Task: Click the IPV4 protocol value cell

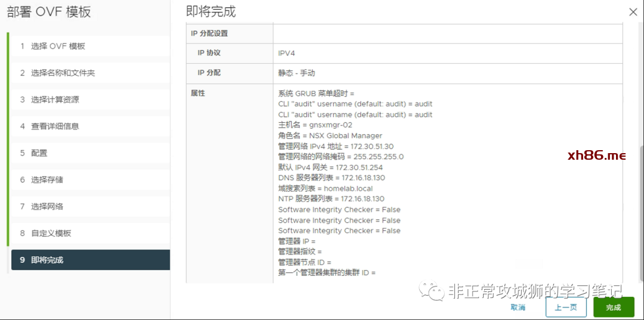Action: coord(287,54)
